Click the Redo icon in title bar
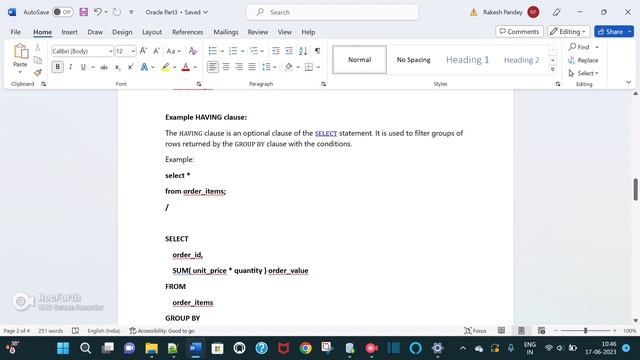Viewport: 640px width, 360px height. pyautogui.click(x=117, y=12)
